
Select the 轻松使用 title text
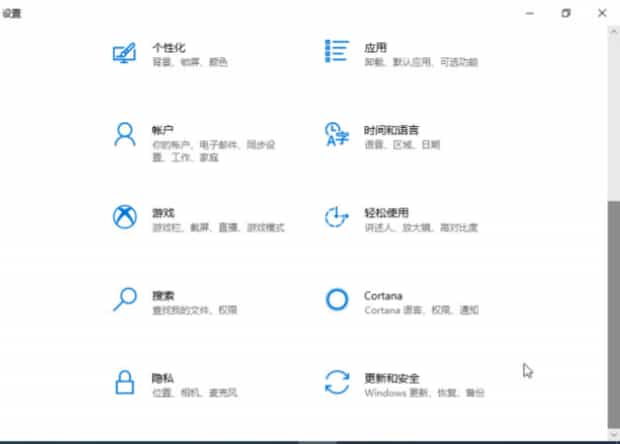point(386,213)
